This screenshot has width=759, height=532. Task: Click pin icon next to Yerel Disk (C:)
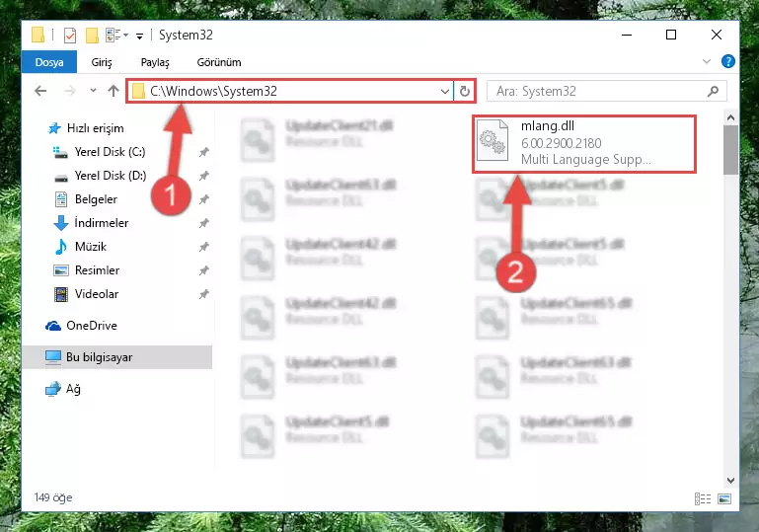(203, 152)
